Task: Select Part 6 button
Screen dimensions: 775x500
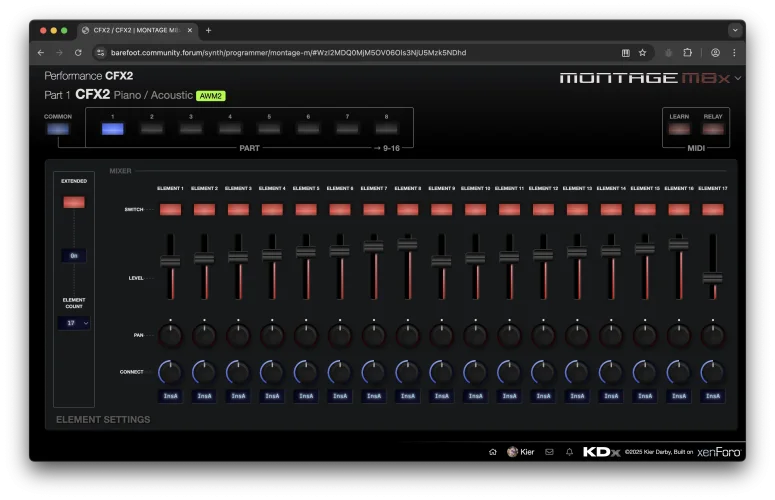Action: (x=308, y=129)
